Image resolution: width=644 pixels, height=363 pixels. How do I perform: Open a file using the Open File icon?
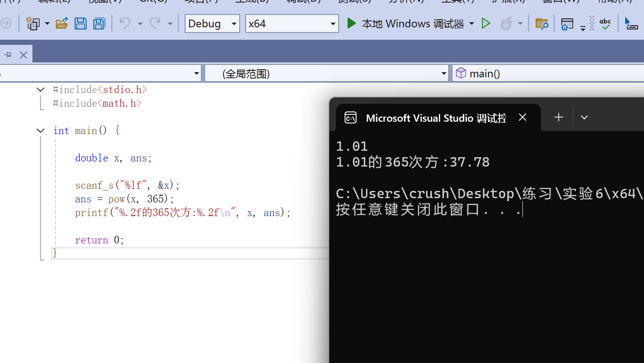coord(62,23)
